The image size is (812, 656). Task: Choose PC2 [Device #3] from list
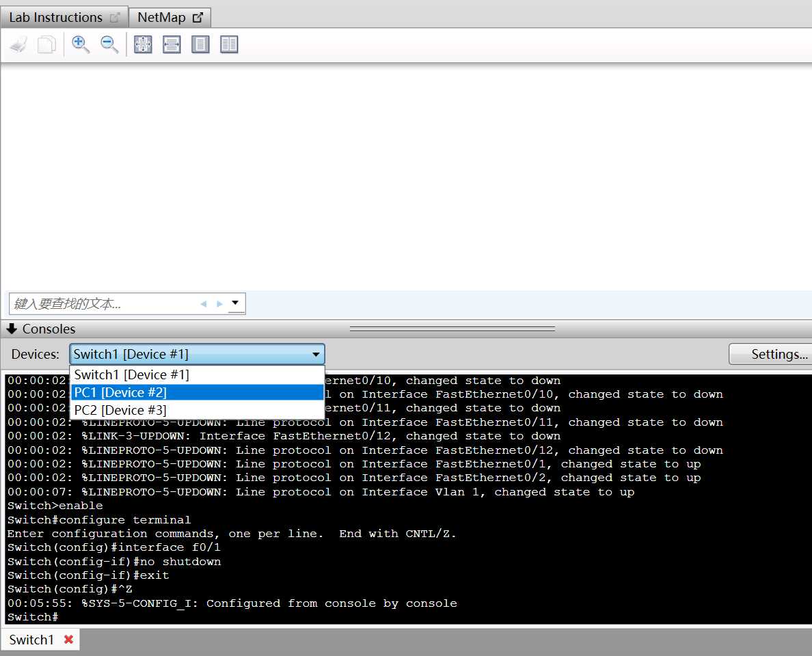(x=197, y=410)
